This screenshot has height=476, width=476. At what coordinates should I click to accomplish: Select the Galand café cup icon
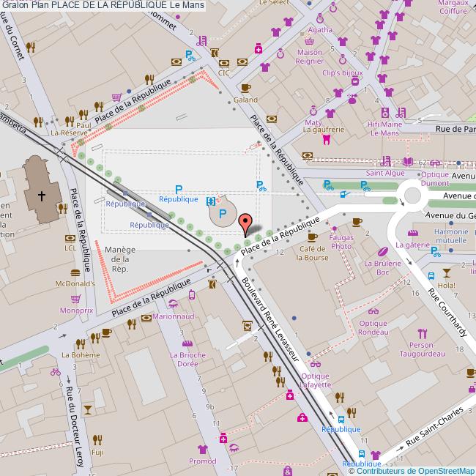pyautogui.click(x=246, y=88)
